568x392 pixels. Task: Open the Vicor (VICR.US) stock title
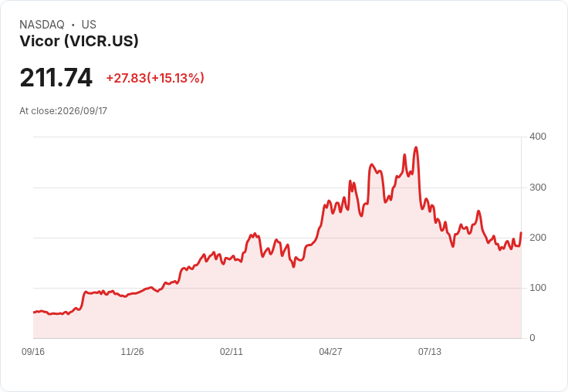[79, 41]
